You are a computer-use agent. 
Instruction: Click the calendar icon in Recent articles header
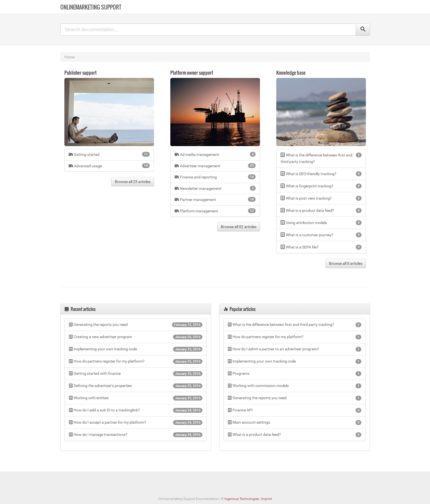67,309
